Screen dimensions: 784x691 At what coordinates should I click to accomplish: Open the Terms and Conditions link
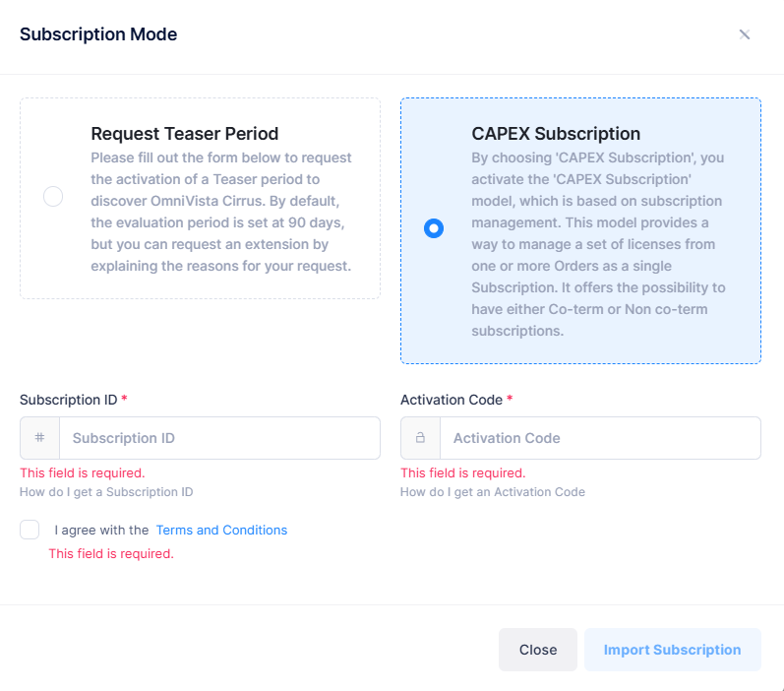(x=221, y=530)
